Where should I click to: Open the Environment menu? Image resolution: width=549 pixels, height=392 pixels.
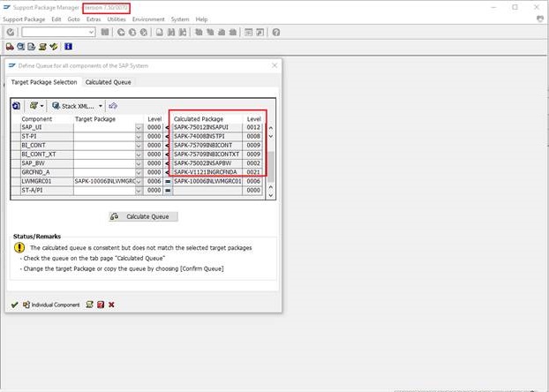pos(148,19)
